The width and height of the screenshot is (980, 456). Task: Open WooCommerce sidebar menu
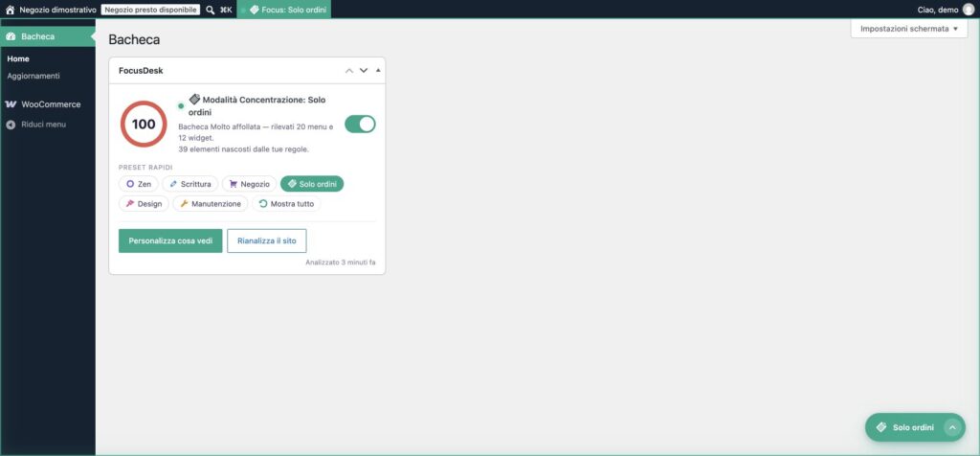coord(48,104)
